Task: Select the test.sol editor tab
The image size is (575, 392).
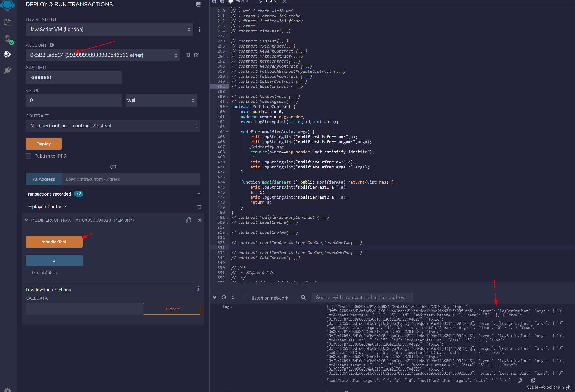Action: (x=271, y=2)
